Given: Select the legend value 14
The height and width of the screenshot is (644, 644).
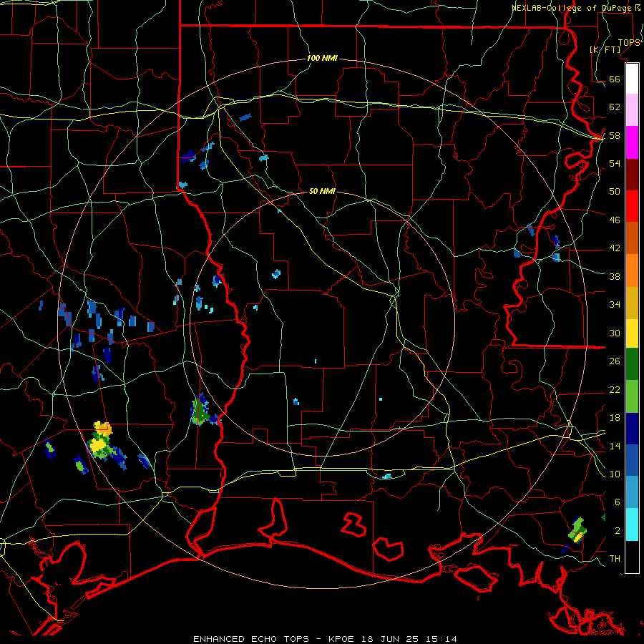Looking at the screenshot, I should pyautogui.click(x=615, y=446).
